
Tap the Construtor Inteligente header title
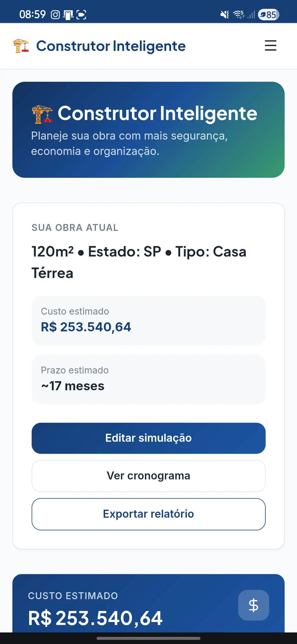tap(111, 46)
